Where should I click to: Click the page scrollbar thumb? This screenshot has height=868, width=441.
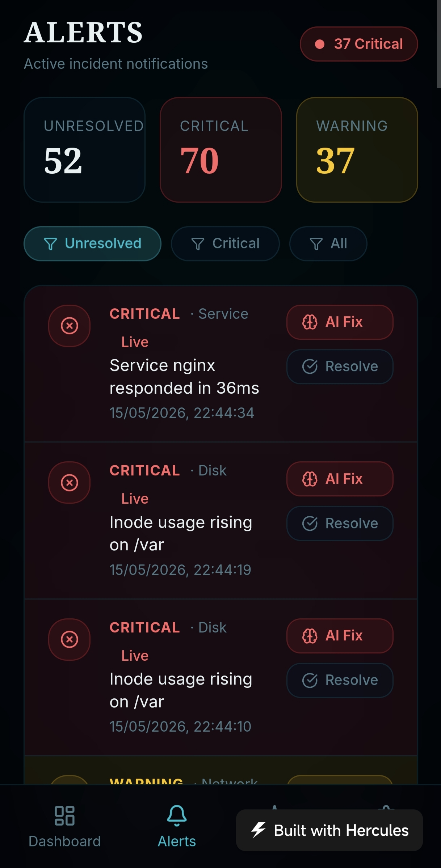coord(439,44)
